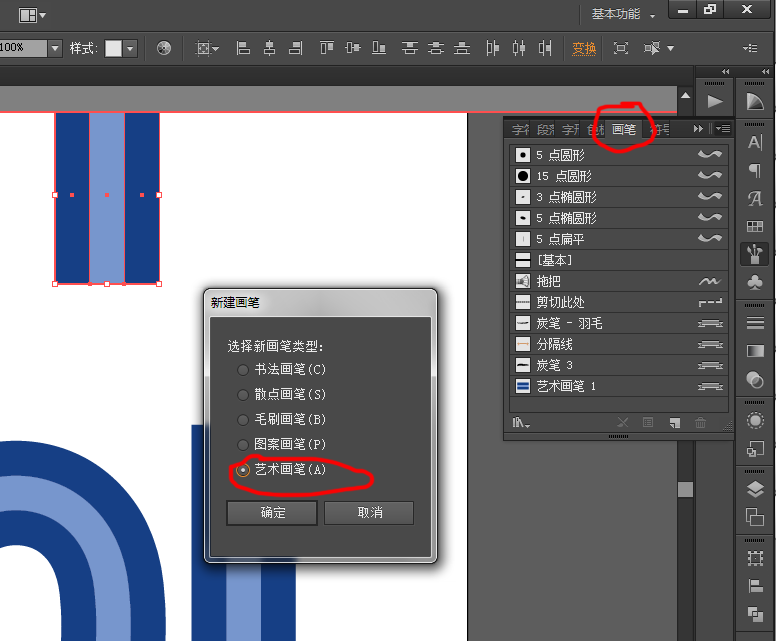
Task: Select the 散点画笔(S) radio button
Action: point(242,394)
